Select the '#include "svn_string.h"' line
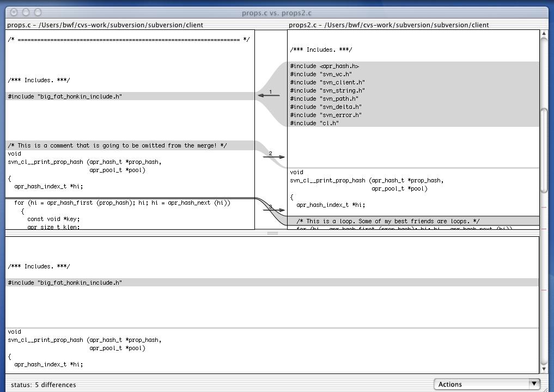Viewport: 554px width, 392px height. (413, 90)
